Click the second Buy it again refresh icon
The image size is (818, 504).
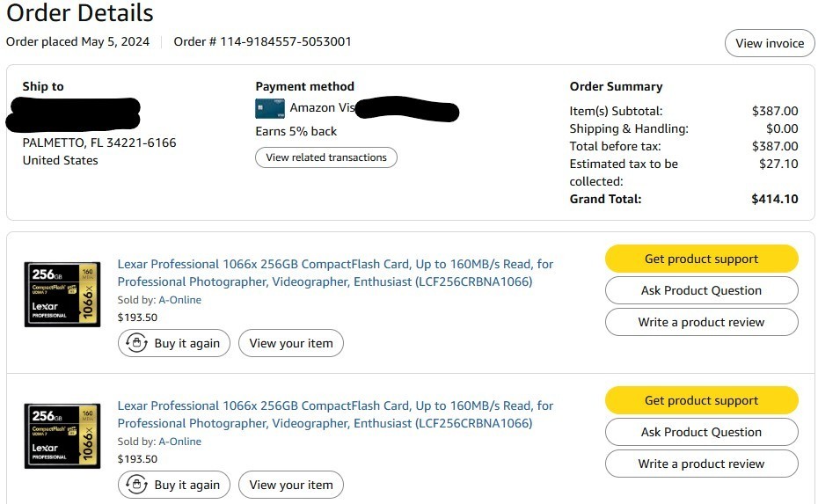(137, 485)
